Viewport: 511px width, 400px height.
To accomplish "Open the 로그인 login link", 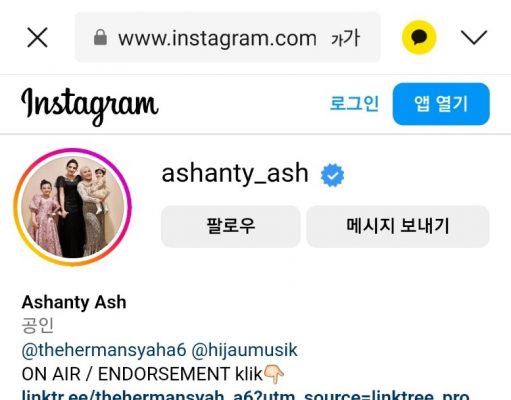I will coord(354,104).
